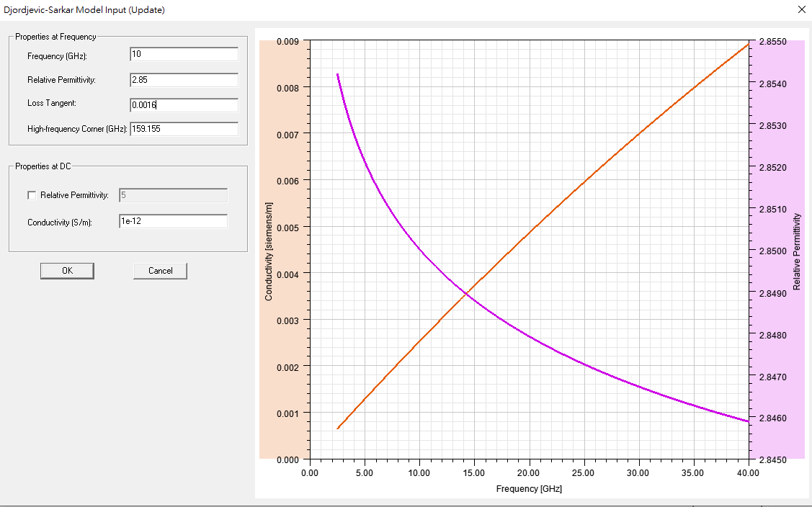Image resolution: width=812 pixels, height=507 pixels.
Task: Click the 'Properties at DC' group title
Action: pyautogui.click(x=43, y=166)
